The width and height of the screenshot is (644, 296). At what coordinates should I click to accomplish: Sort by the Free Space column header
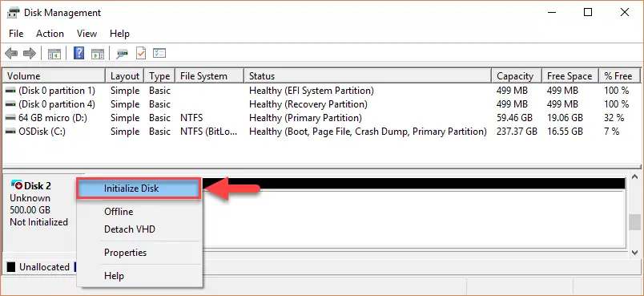click(570, 76)
